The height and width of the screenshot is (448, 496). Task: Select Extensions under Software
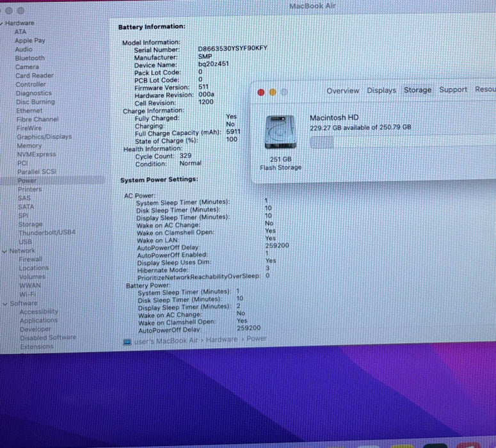click(36, 346)
